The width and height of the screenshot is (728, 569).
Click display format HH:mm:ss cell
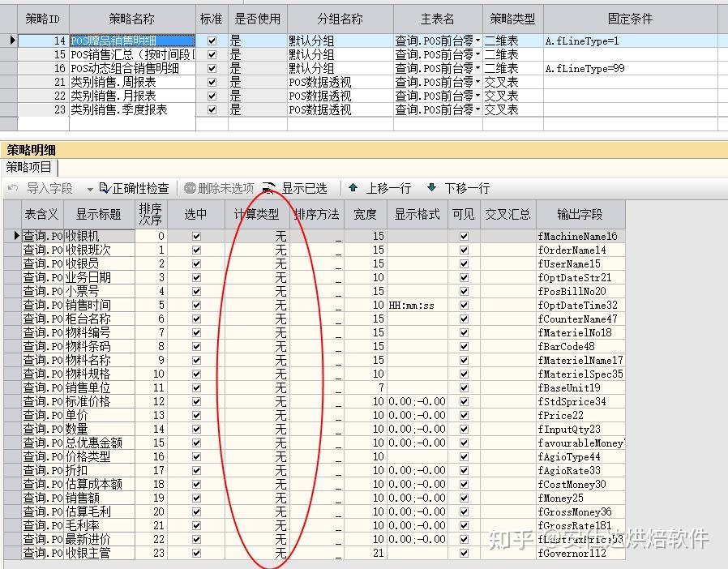(x=417, y=306)
